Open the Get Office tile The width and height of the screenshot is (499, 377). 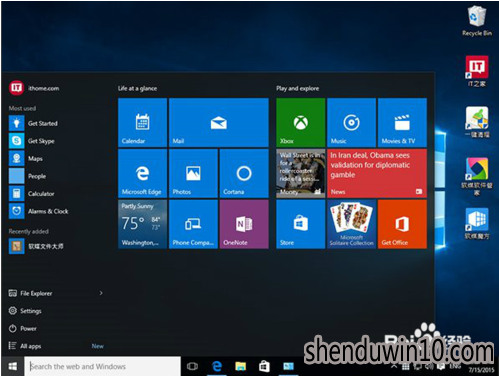402,224
